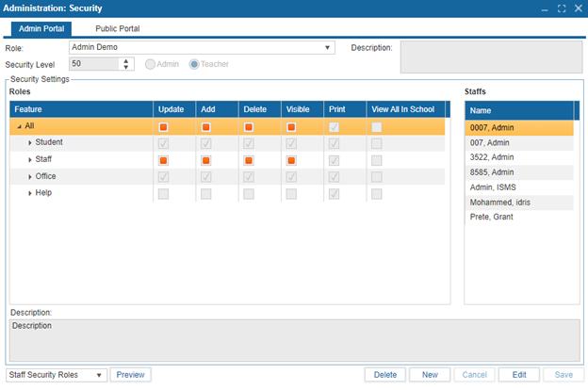Toggle View All In School for All row

377,127
